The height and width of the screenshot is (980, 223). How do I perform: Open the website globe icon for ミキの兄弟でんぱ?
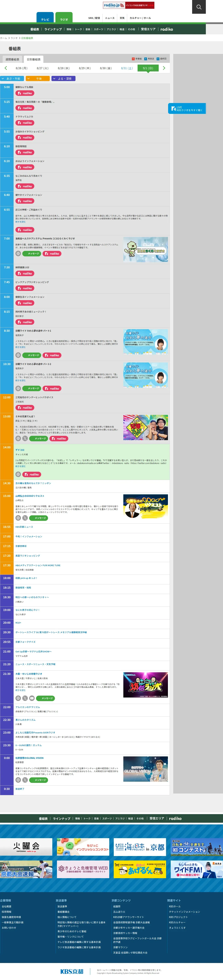18,438
